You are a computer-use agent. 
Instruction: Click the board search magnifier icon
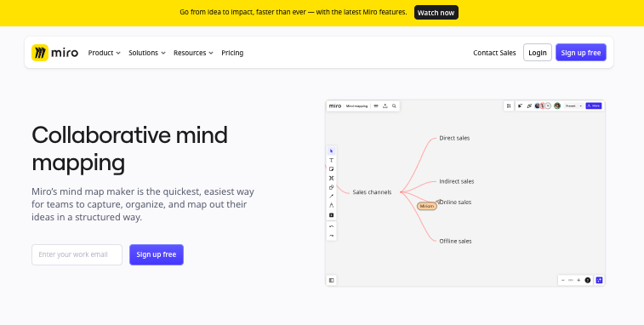pyautogui.click(x=394, y=106)
